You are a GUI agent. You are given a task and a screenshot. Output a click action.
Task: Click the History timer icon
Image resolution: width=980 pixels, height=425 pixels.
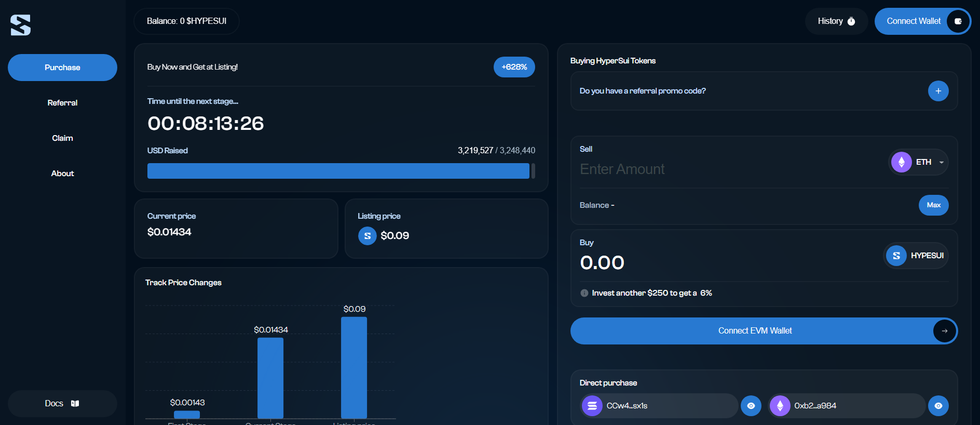tap(851, 21)
